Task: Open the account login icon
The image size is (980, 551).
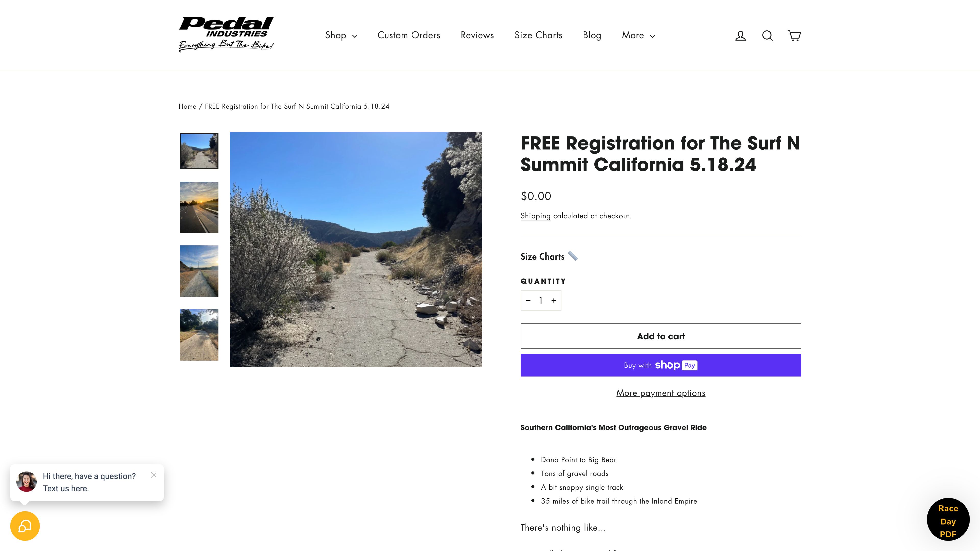Action: [740, 36]
